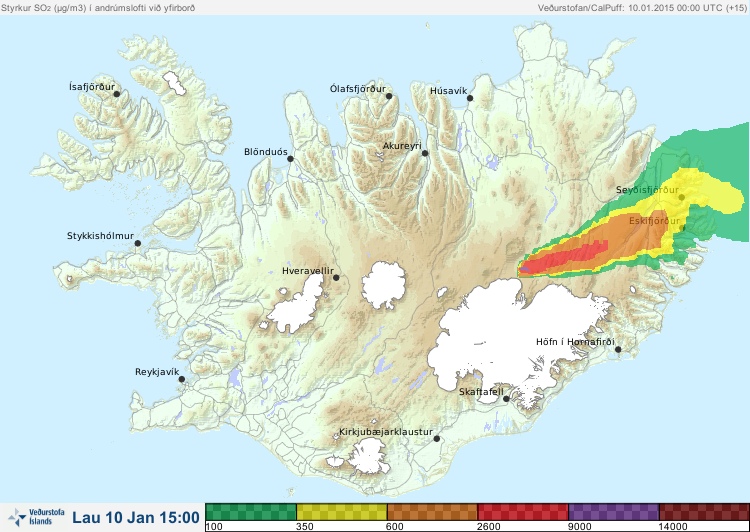Click the Höfn í Hornafirði marker dot
This screenshot has height=532, width=750.
pos(618,350)
